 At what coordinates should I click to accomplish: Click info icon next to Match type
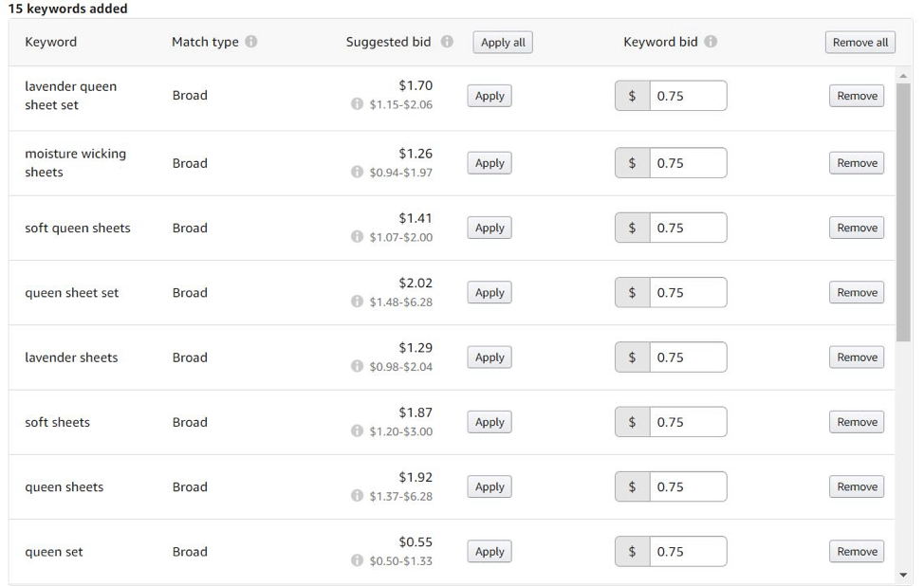(x=251, y=42)
